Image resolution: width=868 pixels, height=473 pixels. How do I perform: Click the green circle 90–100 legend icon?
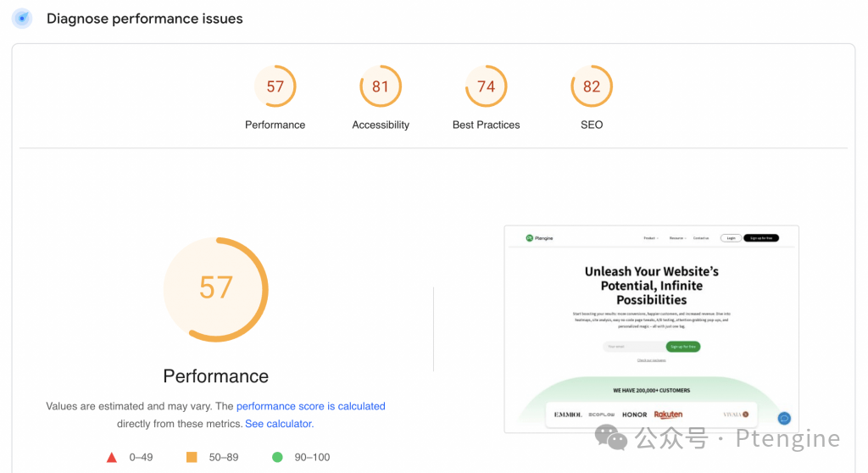point(277,458)
